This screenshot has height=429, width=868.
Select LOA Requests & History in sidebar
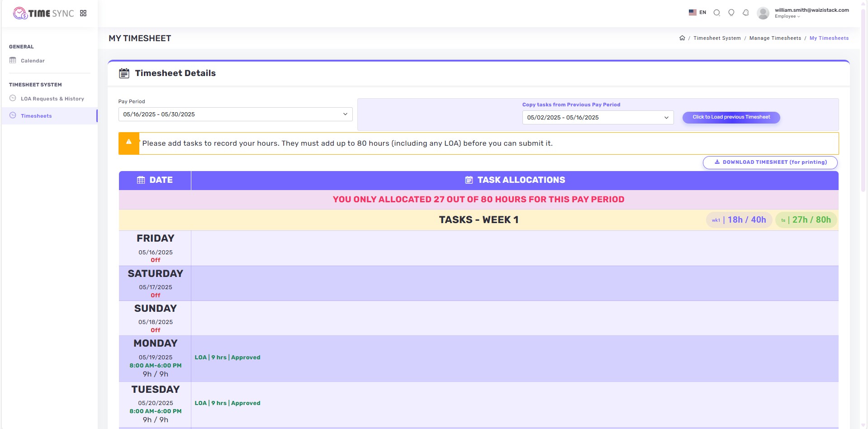coord(52,99)
